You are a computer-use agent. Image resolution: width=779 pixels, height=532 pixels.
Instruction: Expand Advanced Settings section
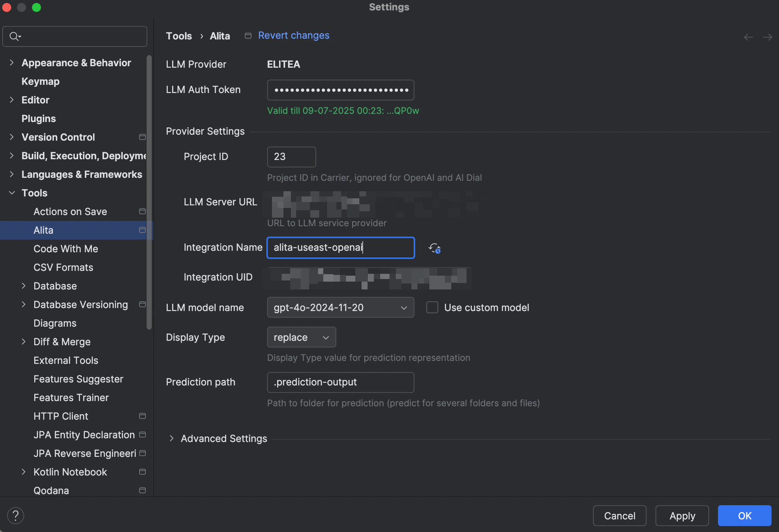point(171,439)
